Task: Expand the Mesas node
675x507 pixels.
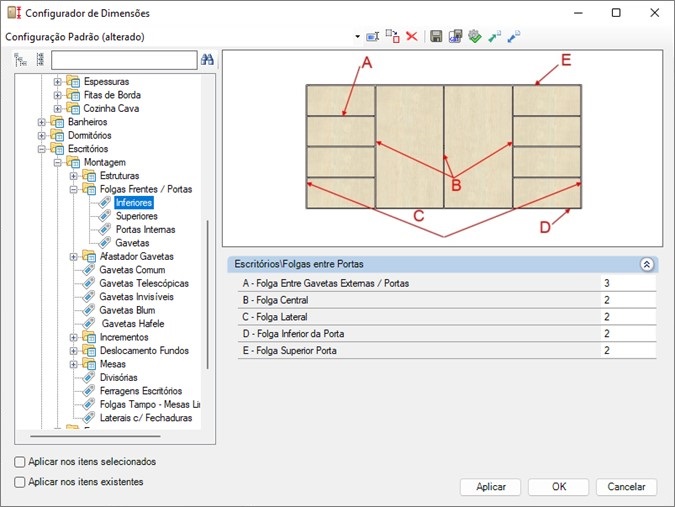Action: [x=74, y=364]
